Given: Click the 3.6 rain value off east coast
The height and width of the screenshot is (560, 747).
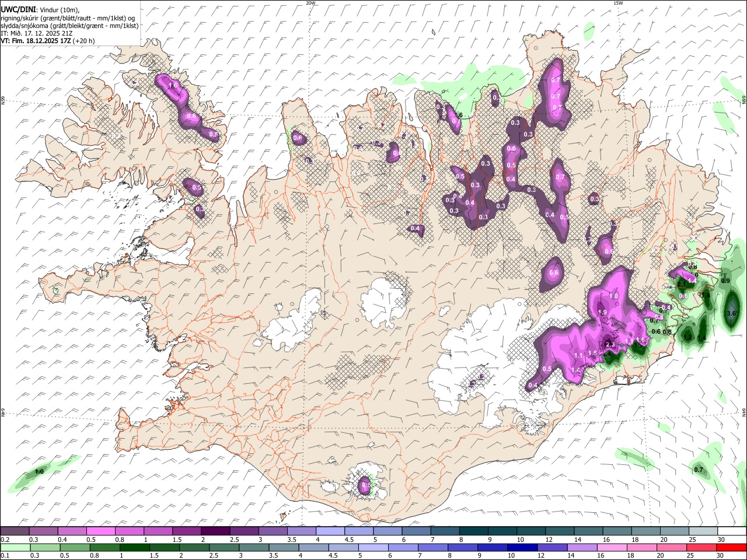Looking at the screenshot, I should [x=732, y=314].
